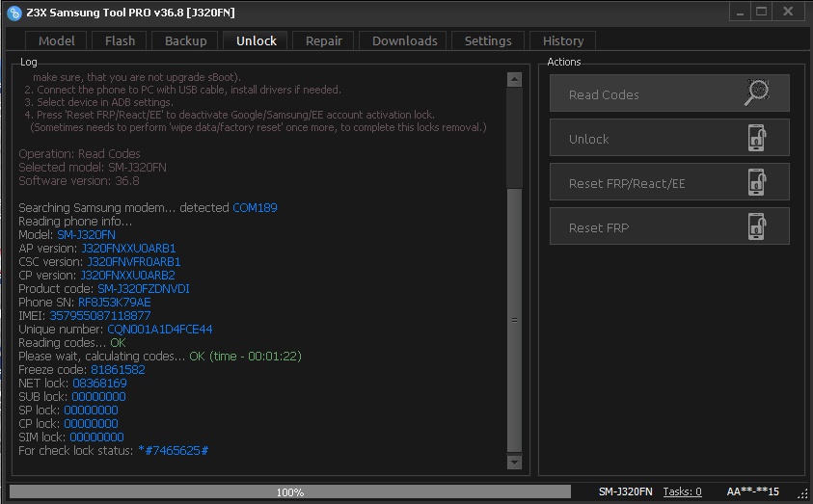Click the phone-lock icon on Unlock button
Screen dimensions: 813x504
[757, 138]
